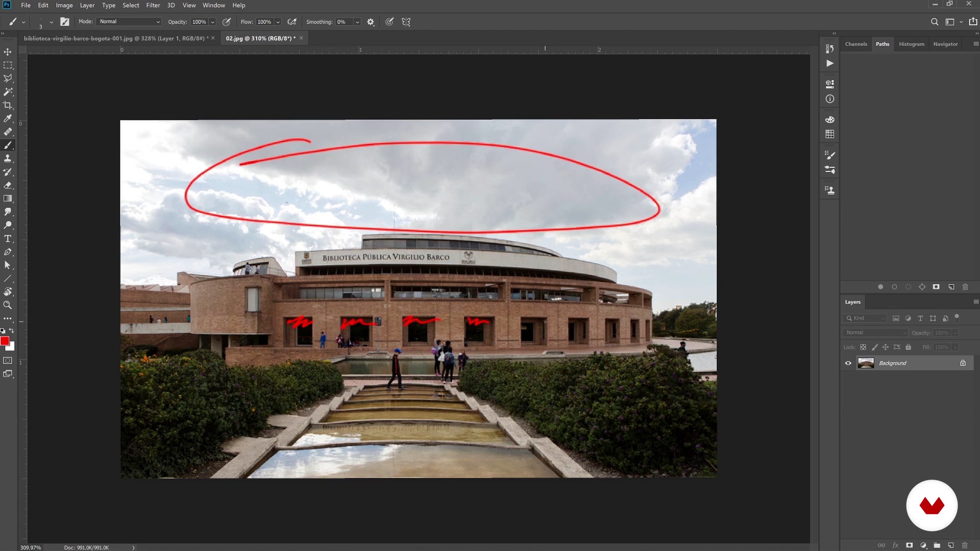Select the Clone Stamp tool

tap(8, 159)
